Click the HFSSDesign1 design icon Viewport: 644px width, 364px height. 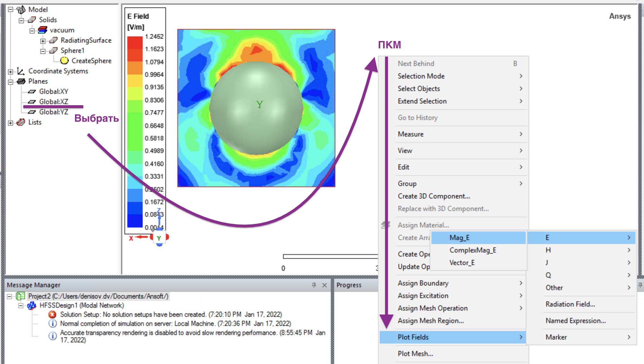[32, 306]
